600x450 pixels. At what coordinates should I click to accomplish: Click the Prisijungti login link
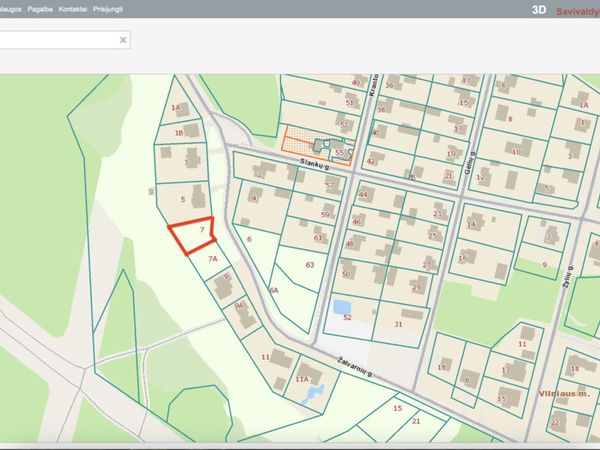[x=108, y=9]
